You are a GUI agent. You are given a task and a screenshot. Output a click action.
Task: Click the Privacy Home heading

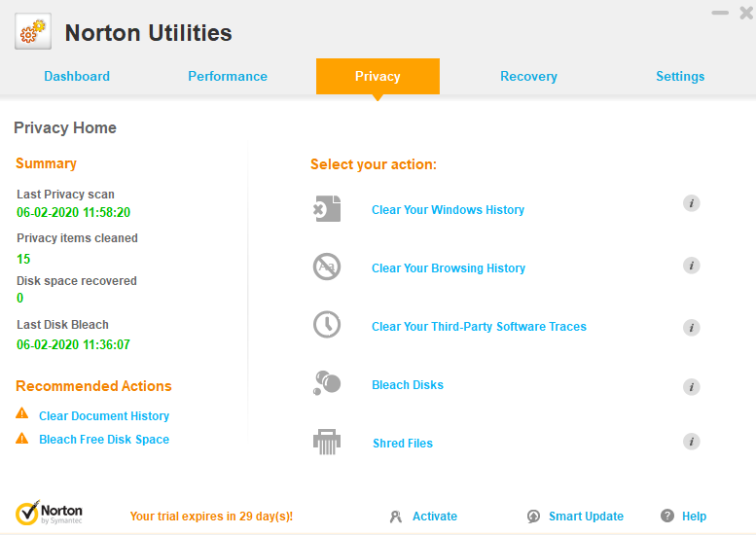coord(65,127)
